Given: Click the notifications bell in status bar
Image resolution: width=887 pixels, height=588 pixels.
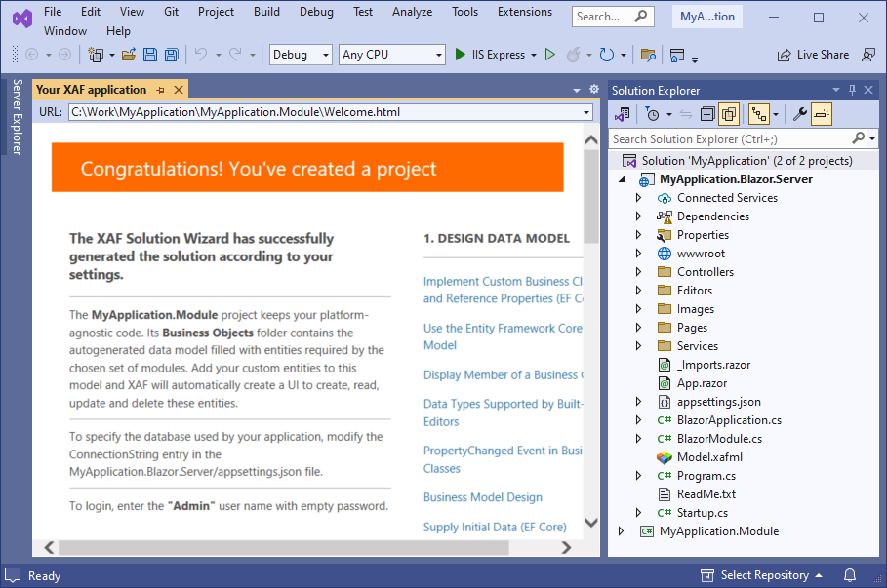Looking at the screenshot, I should tap(850, 575).
